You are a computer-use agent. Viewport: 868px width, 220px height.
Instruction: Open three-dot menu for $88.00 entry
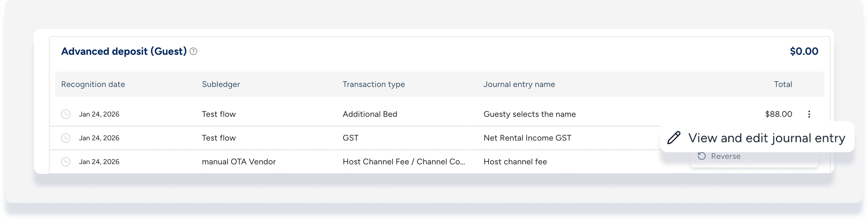click(809, 114)
